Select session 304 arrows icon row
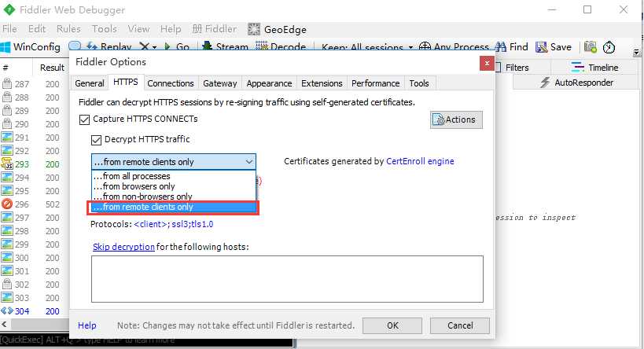The image size is (644, 349). (x=7, y=310)
